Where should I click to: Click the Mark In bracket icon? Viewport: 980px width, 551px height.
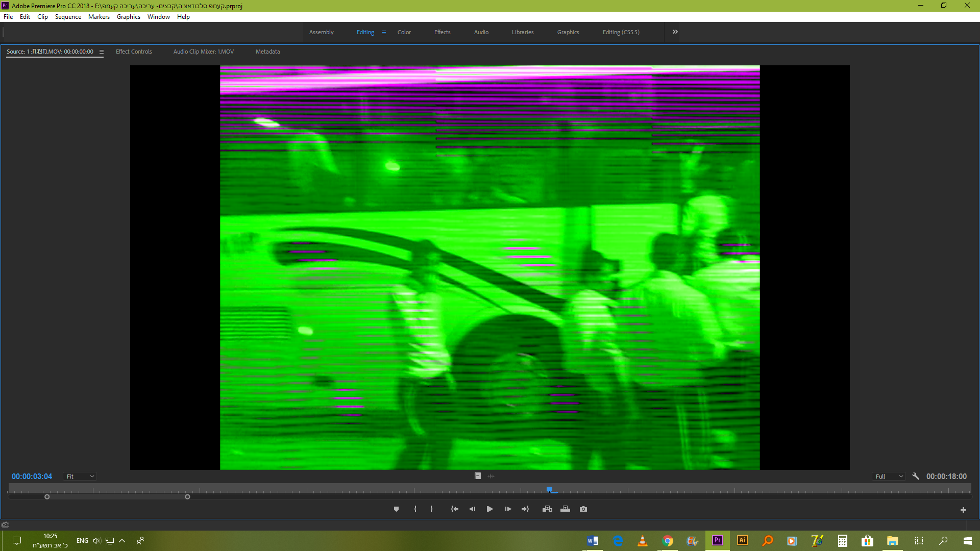point(415,509)
